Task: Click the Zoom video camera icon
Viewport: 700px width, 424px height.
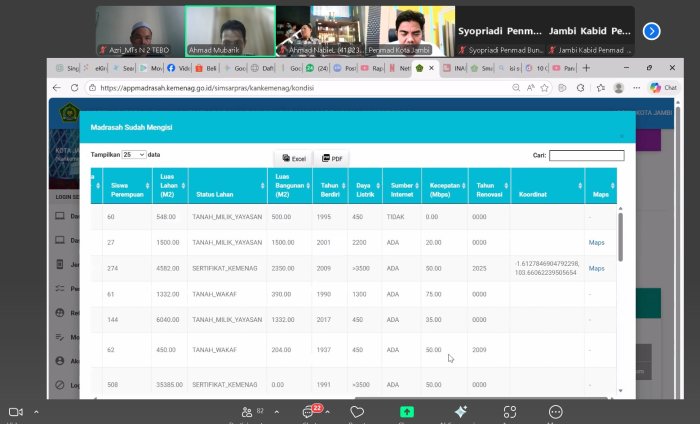Action: click(15, 411)
